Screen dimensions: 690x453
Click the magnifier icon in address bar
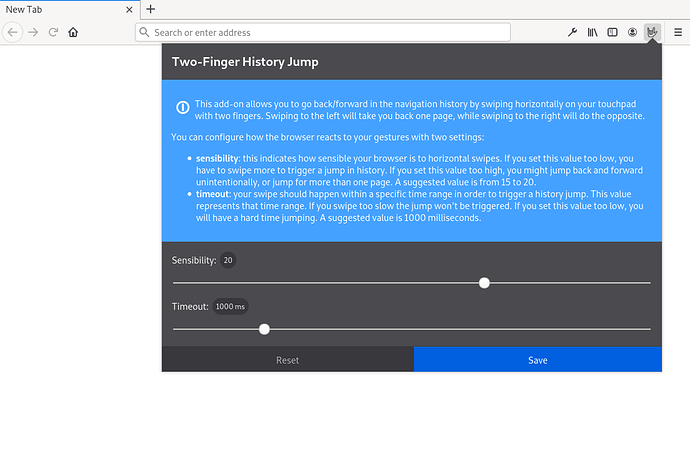144,32
